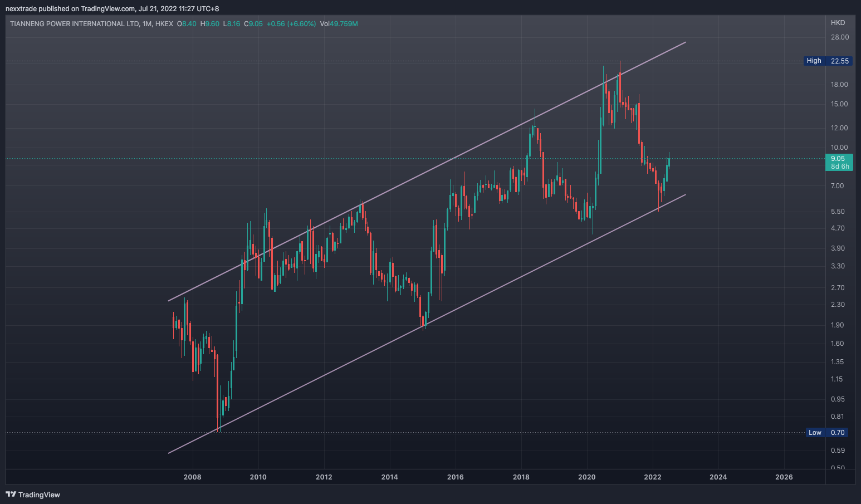Click the 0.95 price axis label
This screenshot has height=504, width=861.
point(838,399)
